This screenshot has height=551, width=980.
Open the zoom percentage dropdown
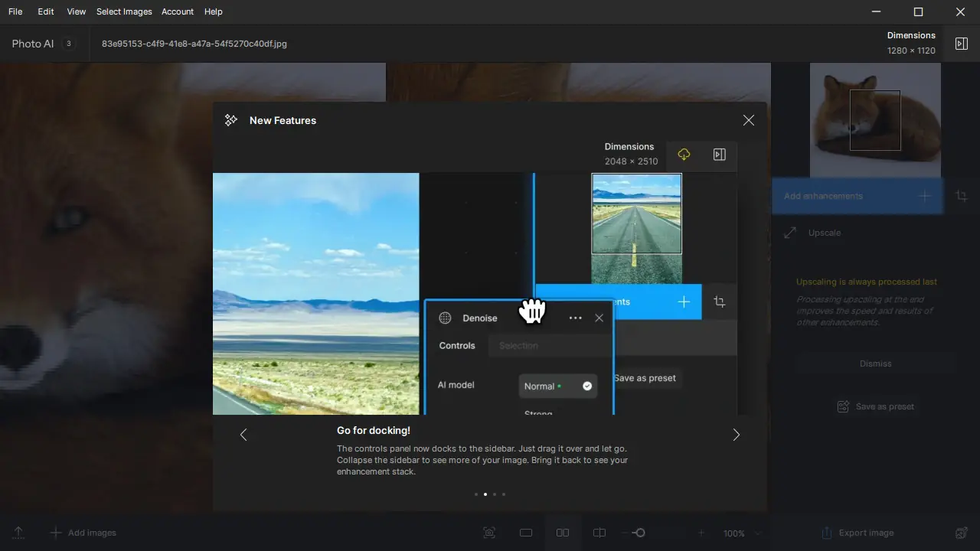tap(740, 533)
